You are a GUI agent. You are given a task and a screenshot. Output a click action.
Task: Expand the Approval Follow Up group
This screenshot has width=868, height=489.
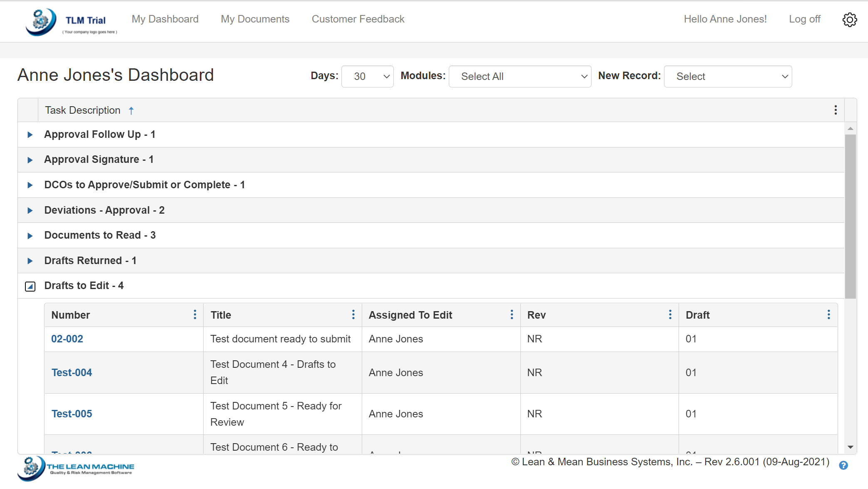[x=30, y=135]
